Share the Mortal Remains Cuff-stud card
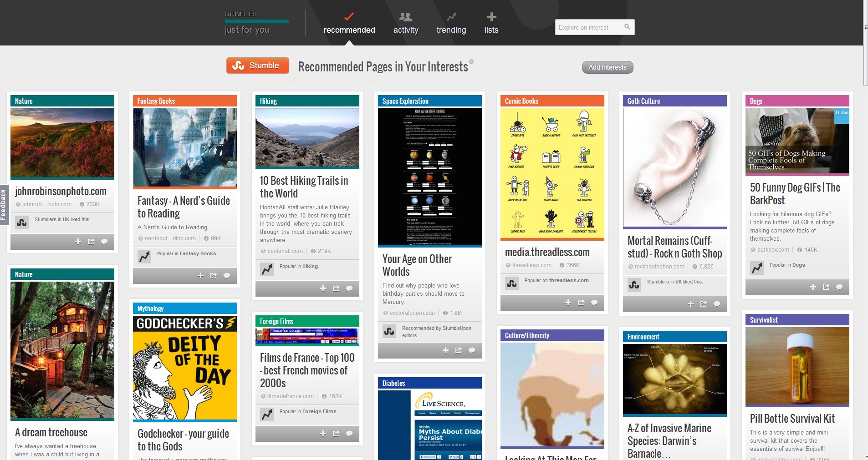Image resolution: width=868 pixels, height=460 pixels. [x=704, y=304]
